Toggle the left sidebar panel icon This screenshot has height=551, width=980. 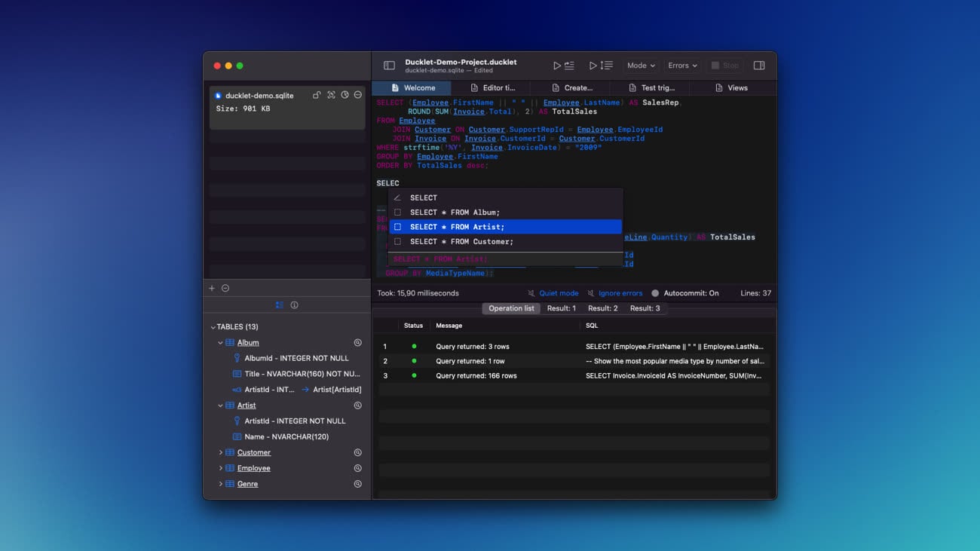[x=389, y=66]
